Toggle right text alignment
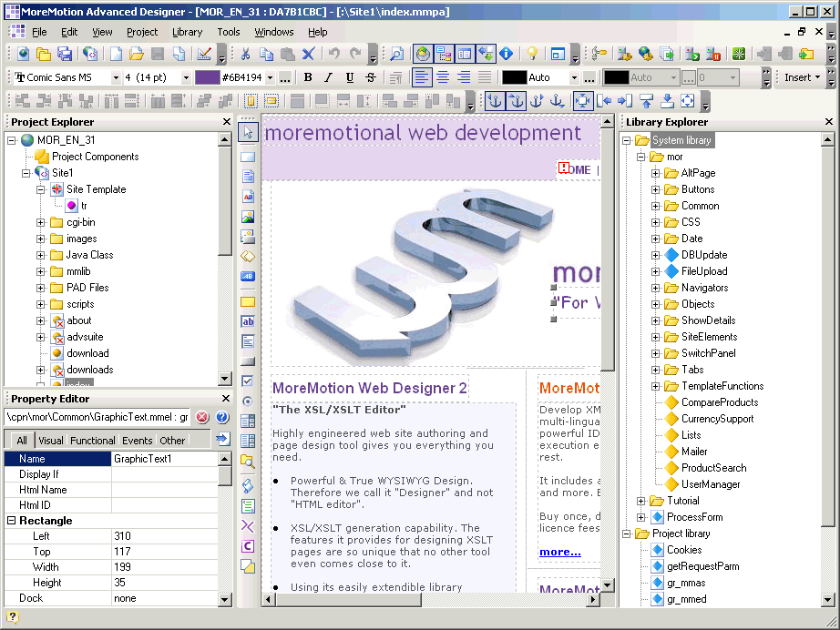The height and width of the screenshot is (630, 840). click(464, 77)
